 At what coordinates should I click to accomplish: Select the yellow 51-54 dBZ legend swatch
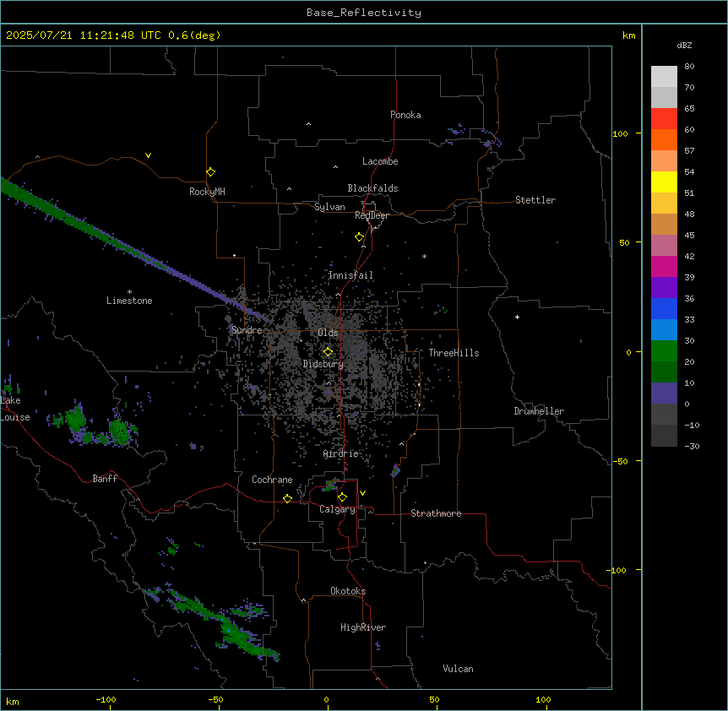664,182
